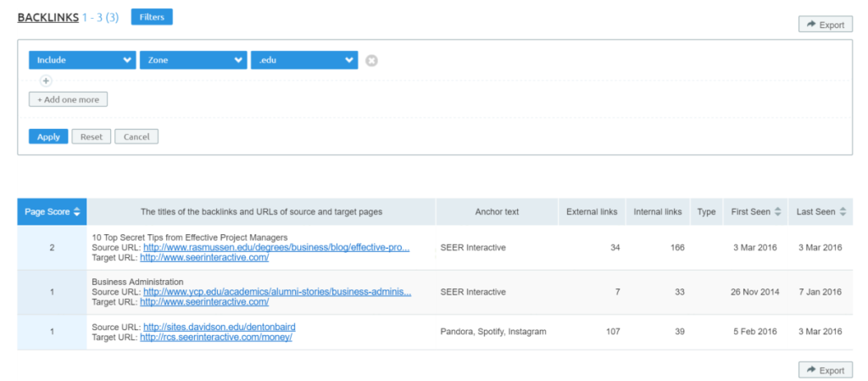Open the Zone dropdown
Image resolution: width=868 pixels, height=381 pixels.
[x=193, y=60]
